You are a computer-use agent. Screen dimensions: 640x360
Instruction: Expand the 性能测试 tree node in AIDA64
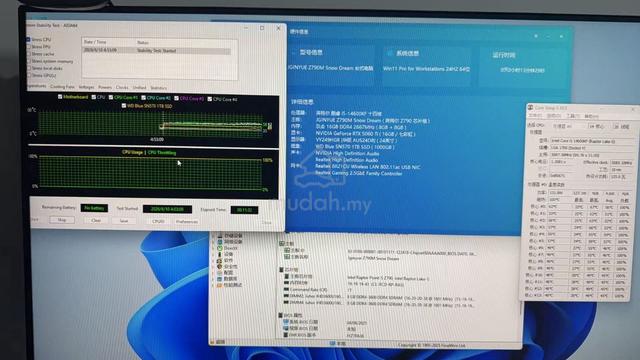point(213,285)
